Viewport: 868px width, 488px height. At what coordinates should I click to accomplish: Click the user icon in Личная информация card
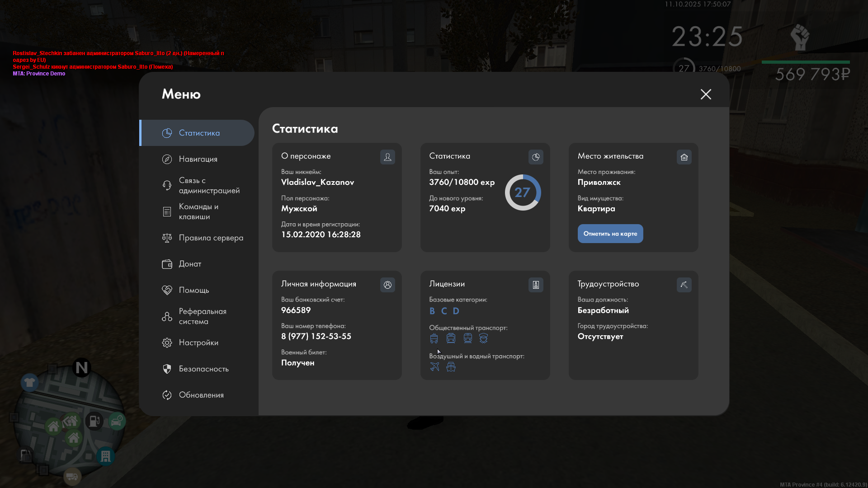[x=387, y=285]
